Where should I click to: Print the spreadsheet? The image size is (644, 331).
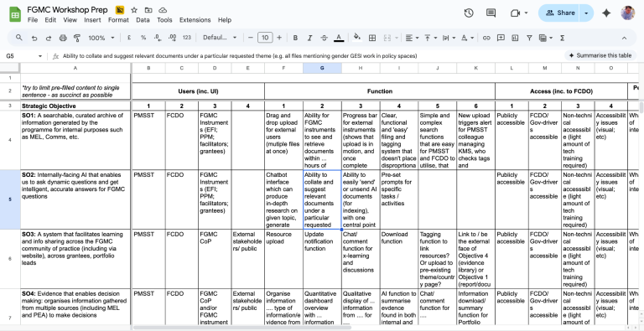coord(63,38)
